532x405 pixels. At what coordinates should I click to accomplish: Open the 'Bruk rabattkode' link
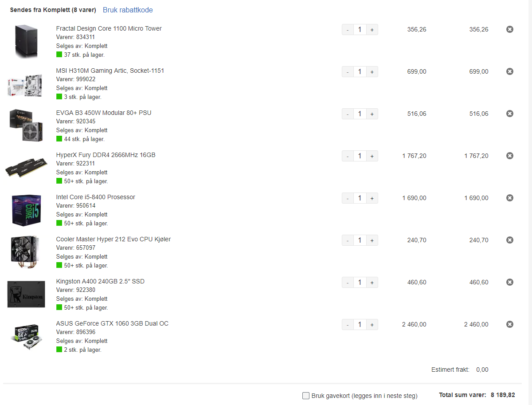pos(128,10)
